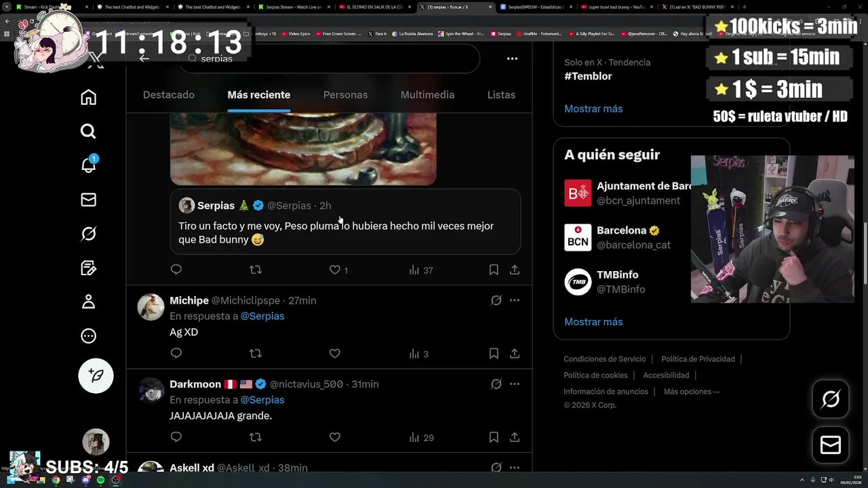The width and height of the screenshot is (868, 488).
Task: Reply to the tweet quoting Serpias
Action: 176,270
